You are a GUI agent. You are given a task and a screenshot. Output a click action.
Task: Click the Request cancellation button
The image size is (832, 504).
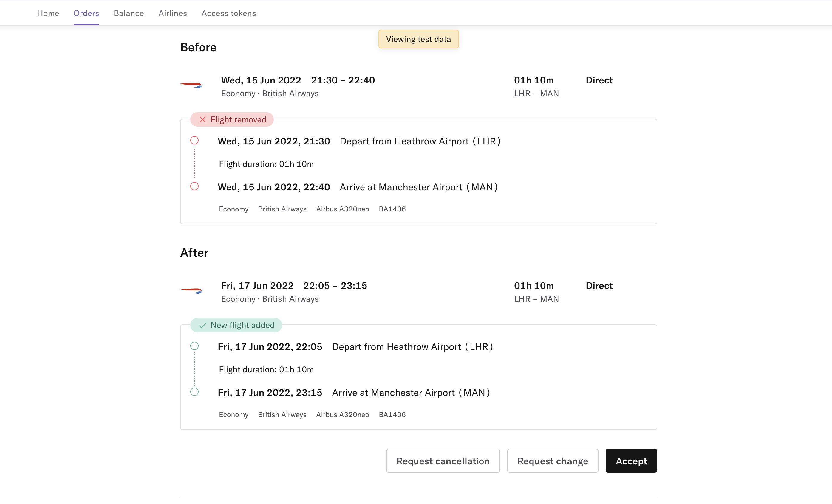pyautogui.click(x=443, y=461)
